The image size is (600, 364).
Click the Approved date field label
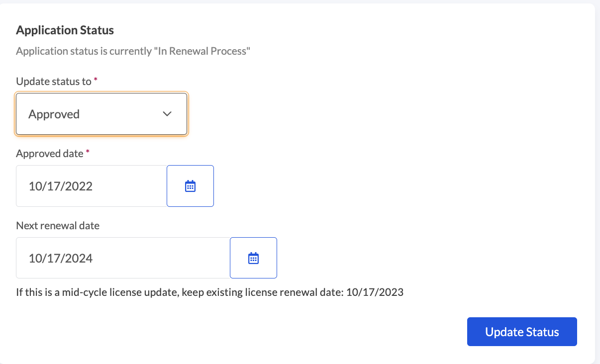pos(49,154)
